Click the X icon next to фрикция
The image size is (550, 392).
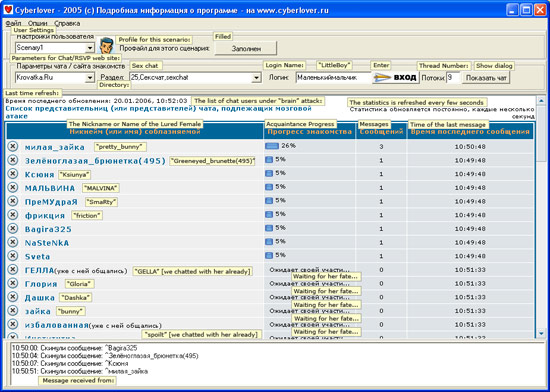click(13, 215)
